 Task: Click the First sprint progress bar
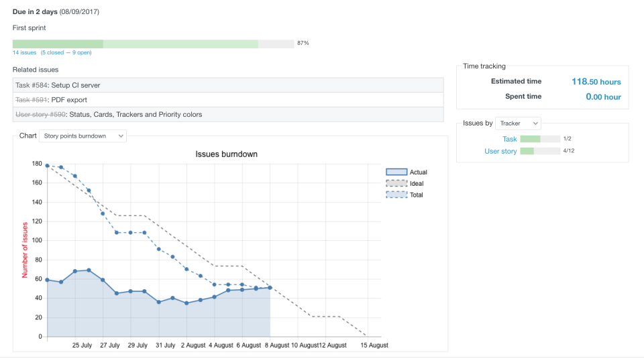(x=153, y=44)
